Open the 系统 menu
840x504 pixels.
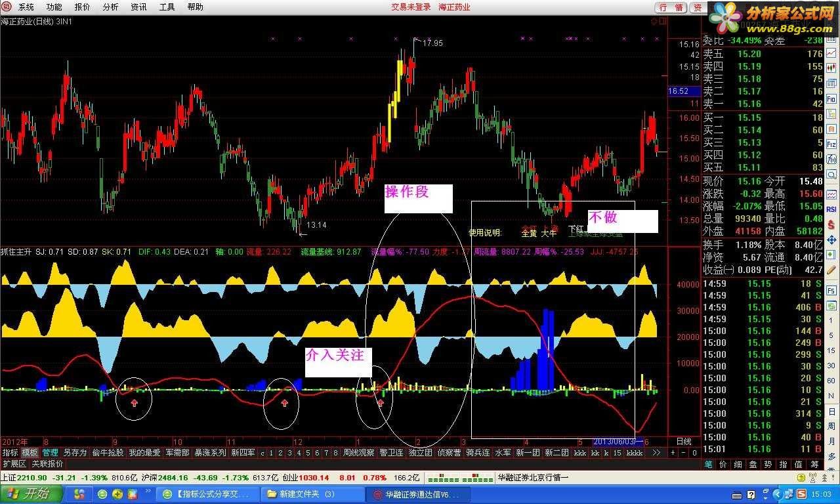pos(26,7)
